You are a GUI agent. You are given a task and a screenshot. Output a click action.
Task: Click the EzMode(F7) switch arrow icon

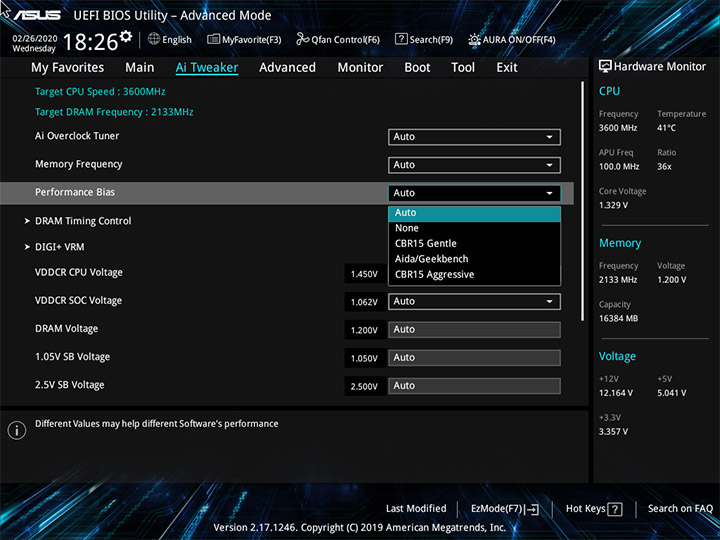point(532,509)
